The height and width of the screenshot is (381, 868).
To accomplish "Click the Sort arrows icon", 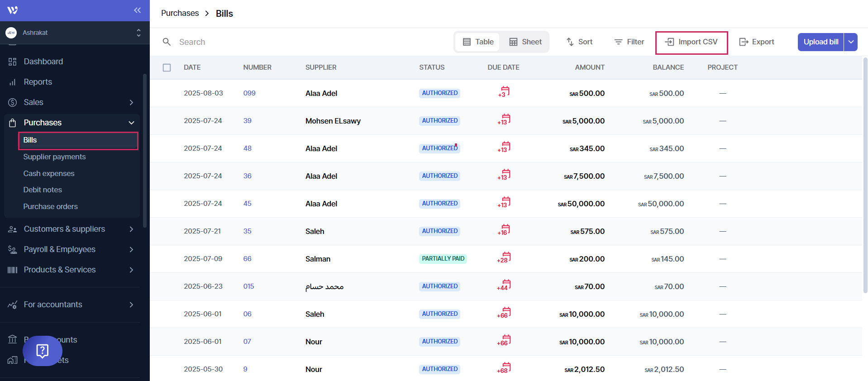I will pyautogui.click(x=570, y=42).
